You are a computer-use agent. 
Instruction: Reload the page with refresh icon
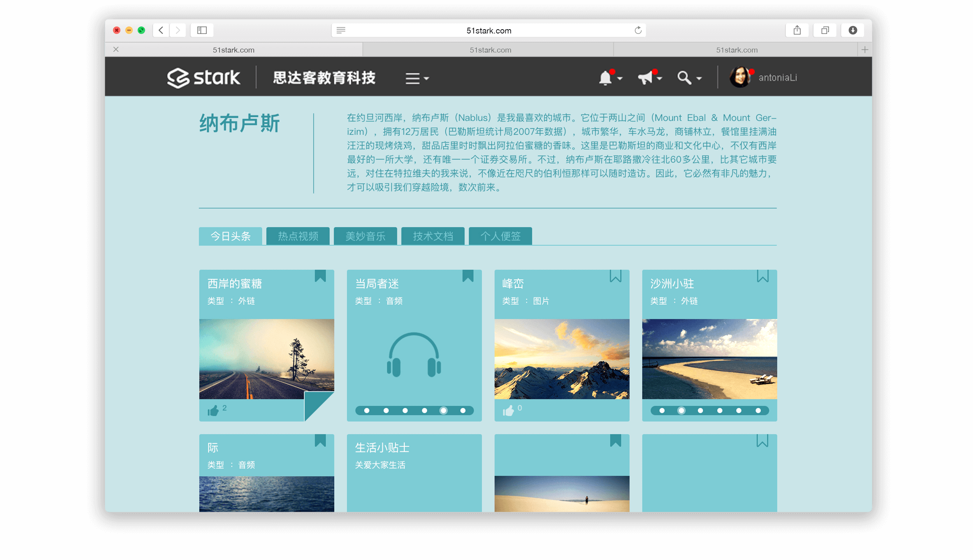coord(638,30)
